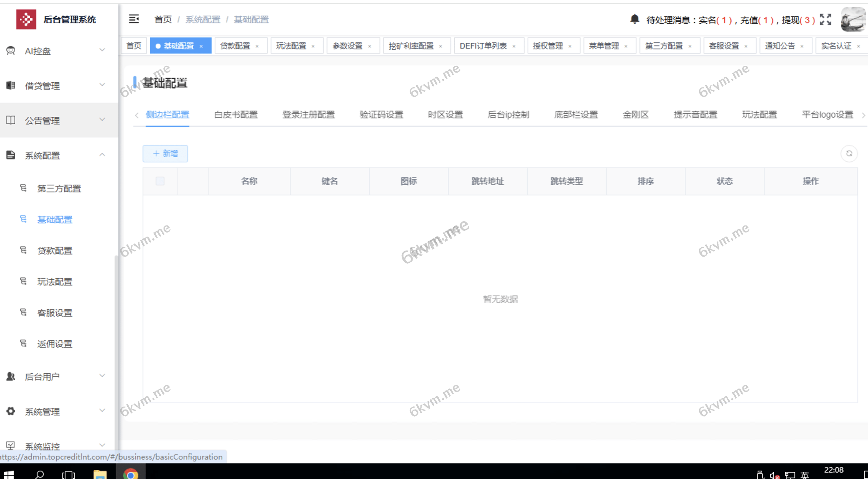Click the 后台用户 person icon
The height and width of the screenshot is (479, 868).
[11, 376]
